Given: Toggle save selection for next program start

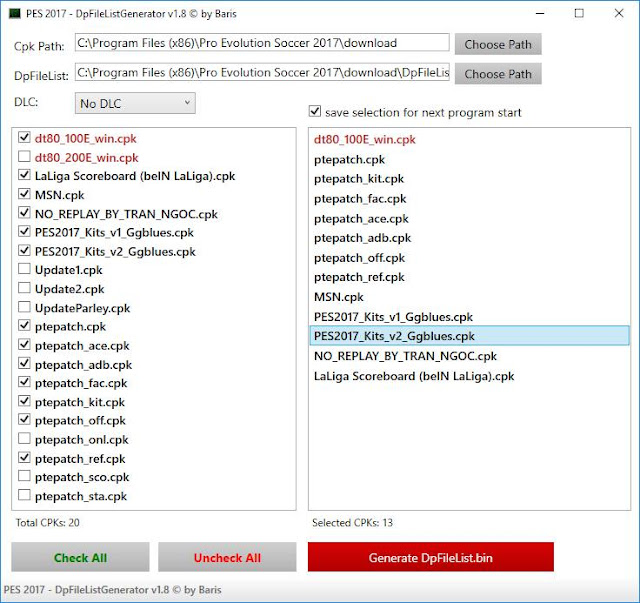Looking at the screenshot, I should point(315,111).
